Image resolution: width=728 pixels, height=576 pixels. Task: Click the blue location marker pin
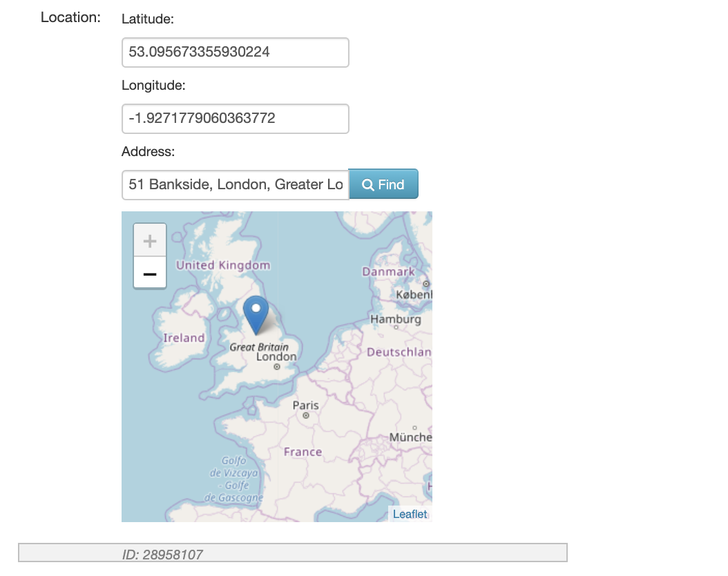coord(256,315)
